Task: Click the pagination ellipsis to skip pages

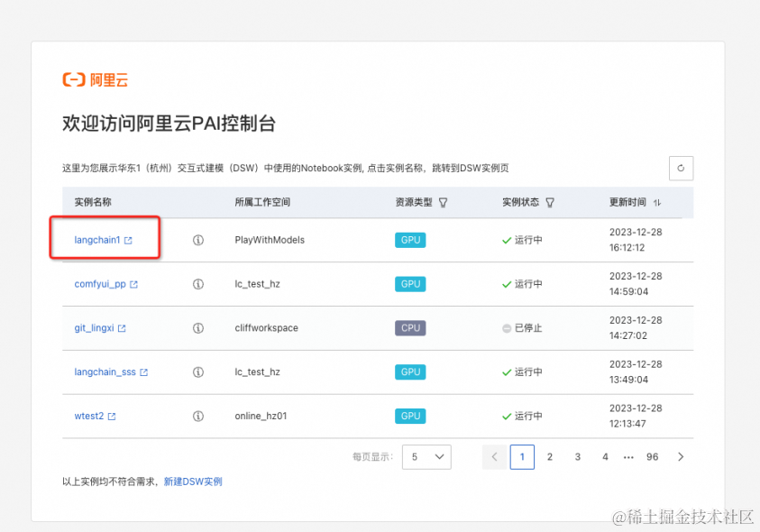Action: [x=628, y=457]
